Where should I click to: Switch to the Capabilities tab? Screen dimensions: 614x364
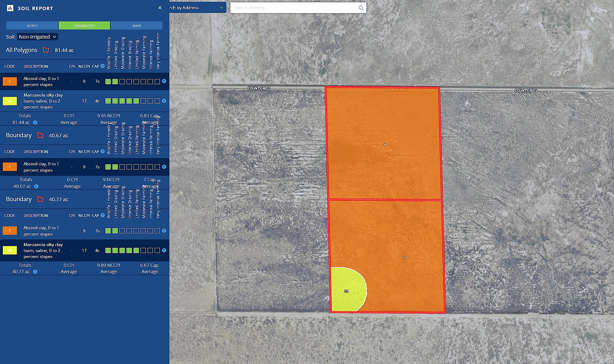coord(84,26)
